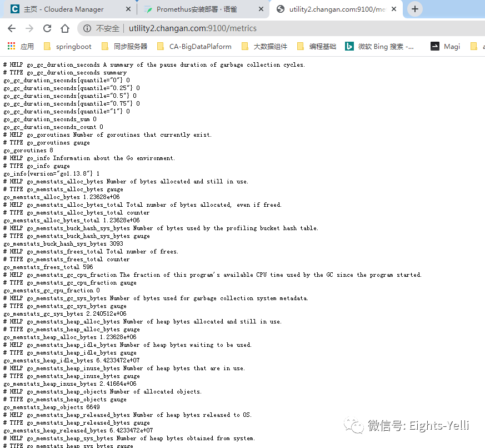Click 'go_memstats_alloc_bytes 1.23628e+06' line

[62, 197]
